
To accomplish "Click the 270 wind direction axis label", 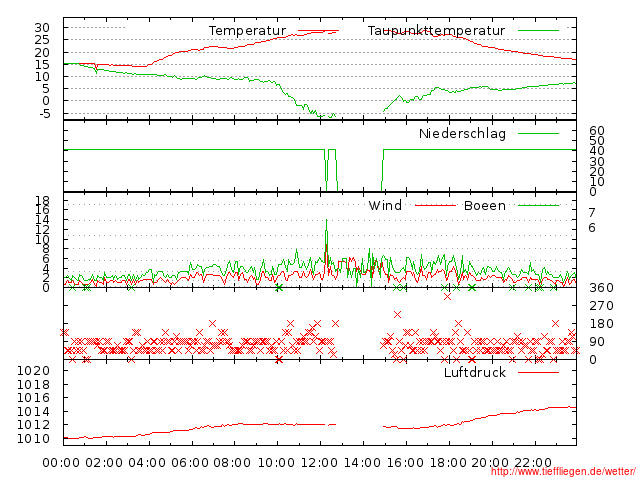I will point(601,306).
